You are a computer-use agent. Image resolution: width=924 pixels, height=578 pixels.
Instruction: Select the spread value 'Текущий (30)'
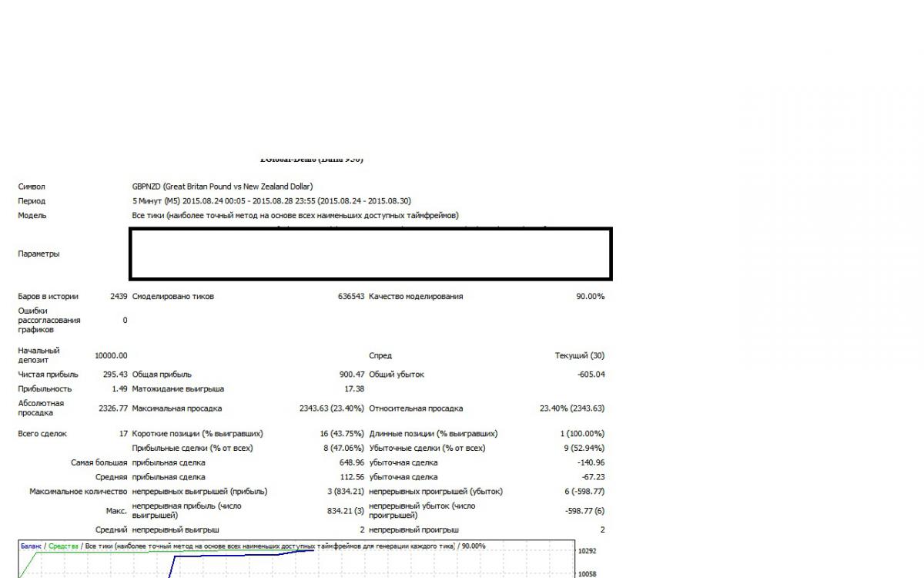pos(580,356)
